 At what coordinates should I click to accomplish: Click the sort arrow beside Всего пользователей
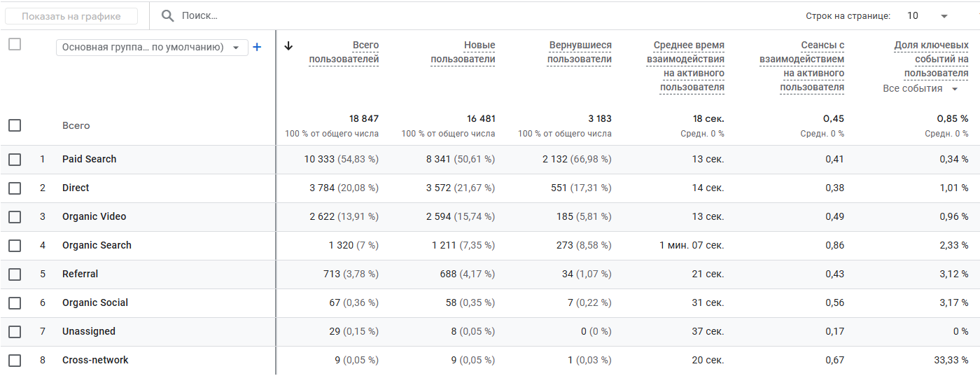pos(288,46)
